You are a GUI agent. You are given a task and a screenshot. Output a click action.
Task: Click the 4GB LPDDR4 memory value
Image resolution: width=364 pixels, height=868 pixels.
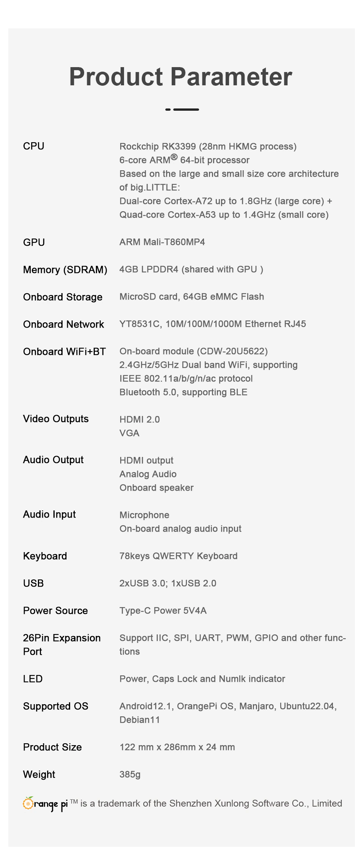(x=191, y=269)
